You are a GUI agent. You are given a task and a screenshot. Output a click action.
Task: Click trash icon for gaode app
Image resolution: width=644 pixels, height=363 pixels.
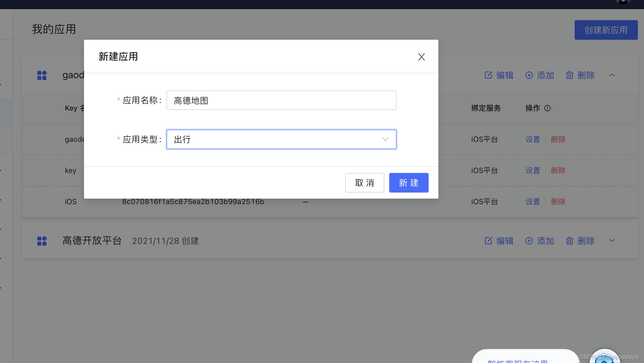click(569, 75)
